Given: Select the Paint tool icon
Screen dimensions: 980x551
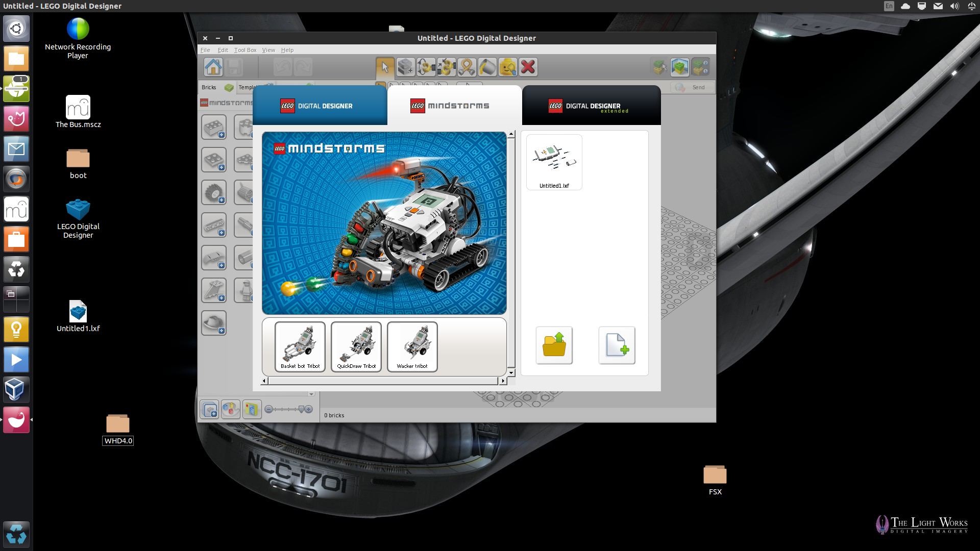Looking at the screenshot, I should 486,67.
